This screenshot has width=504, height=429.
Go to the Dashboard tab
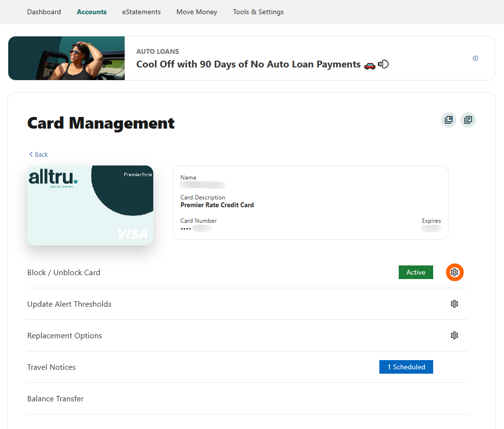(x=44, y=12)
